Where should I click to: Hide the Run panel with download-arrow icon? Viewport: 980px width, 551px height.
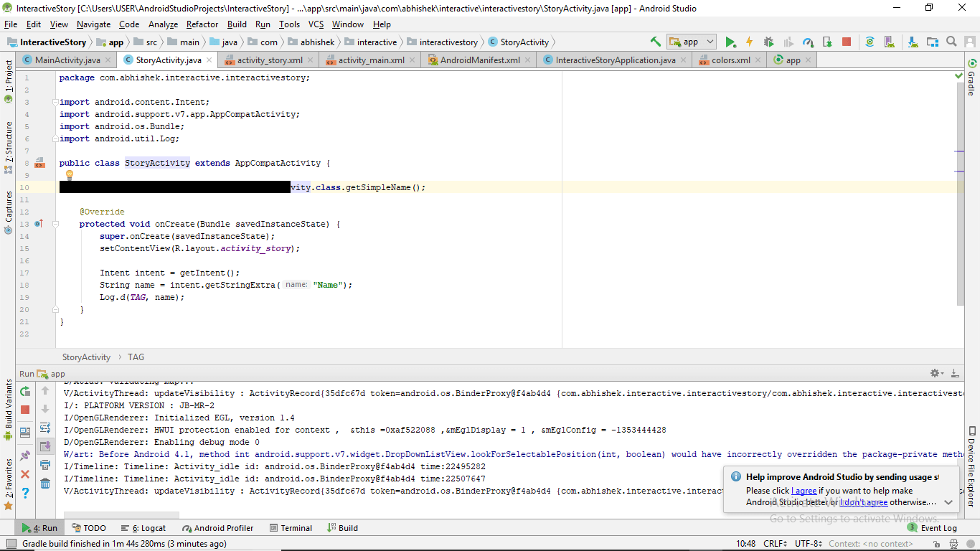pyautogui.click(x=956, y=373)
